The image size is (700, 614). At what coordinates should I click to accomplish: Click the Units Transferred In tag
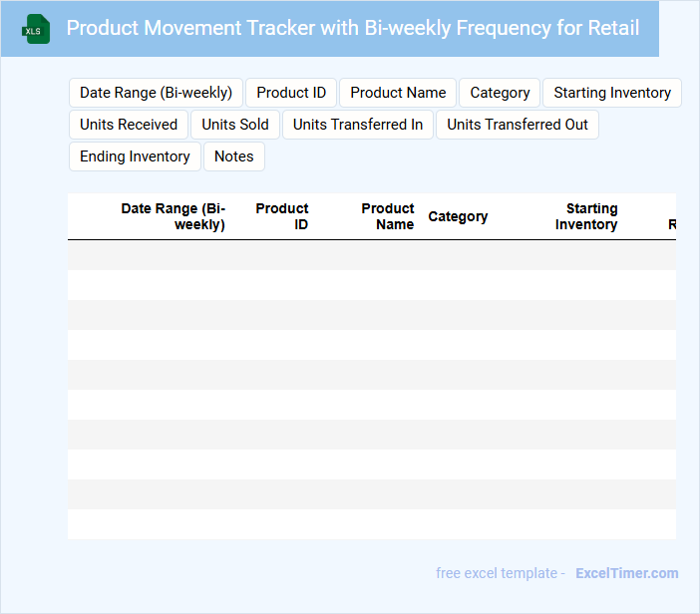coord(358,125)
